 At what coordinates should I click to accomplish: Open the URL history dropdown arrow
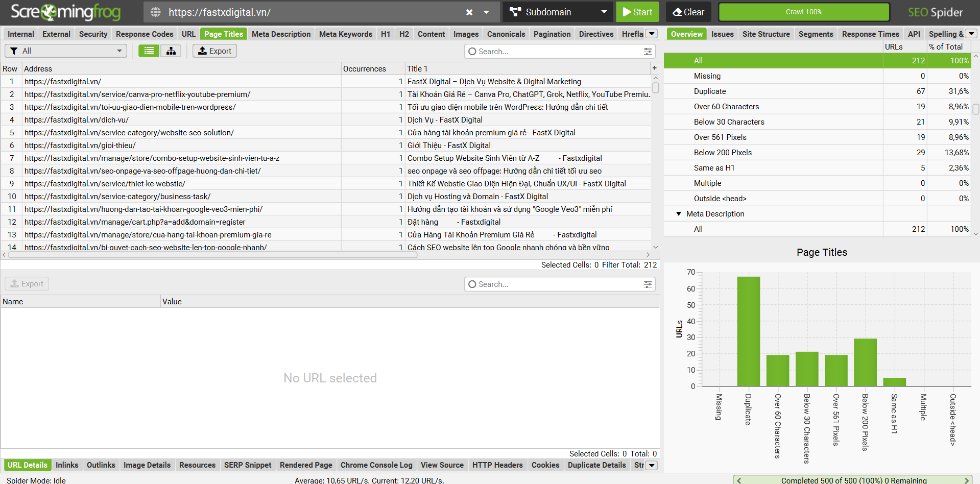(486, 12)
